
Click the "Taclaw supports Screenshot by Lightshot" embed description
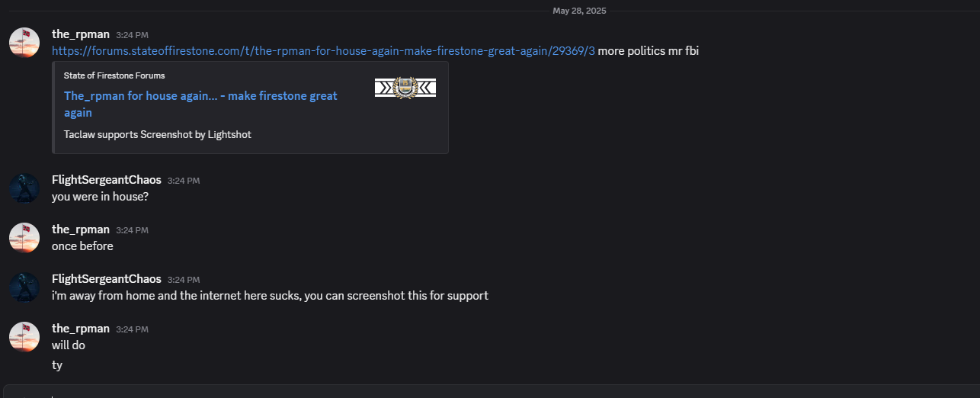pos(158,134)
